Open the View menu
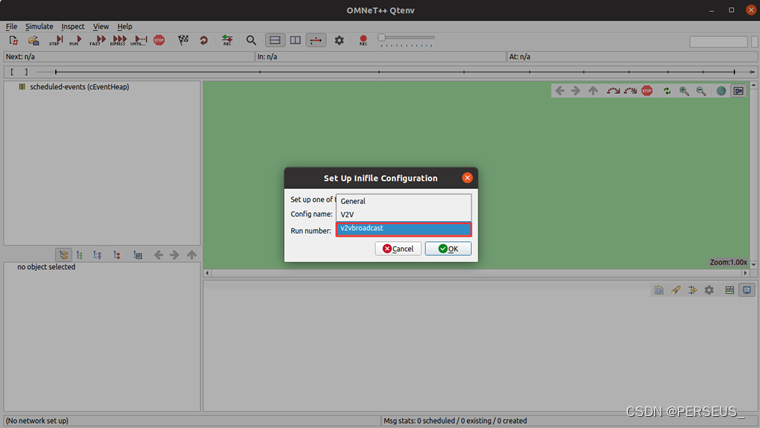Screen dimensions: 760x428 [101, 26]
